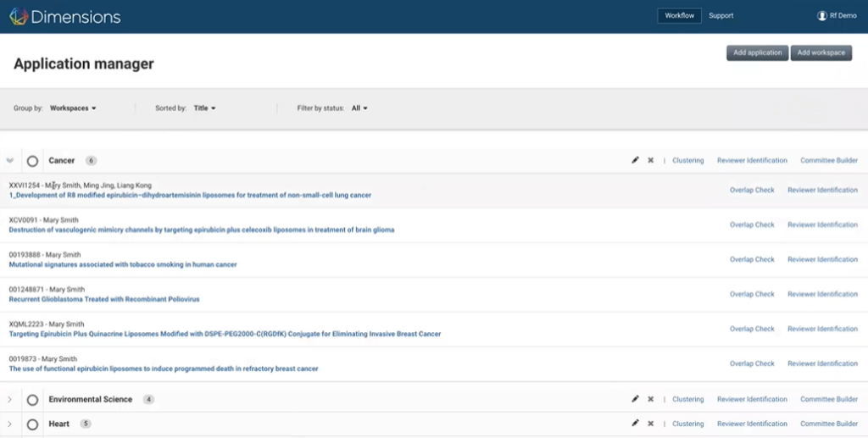Open the Rf Demo user profile icon

click(x=822, y=15)
